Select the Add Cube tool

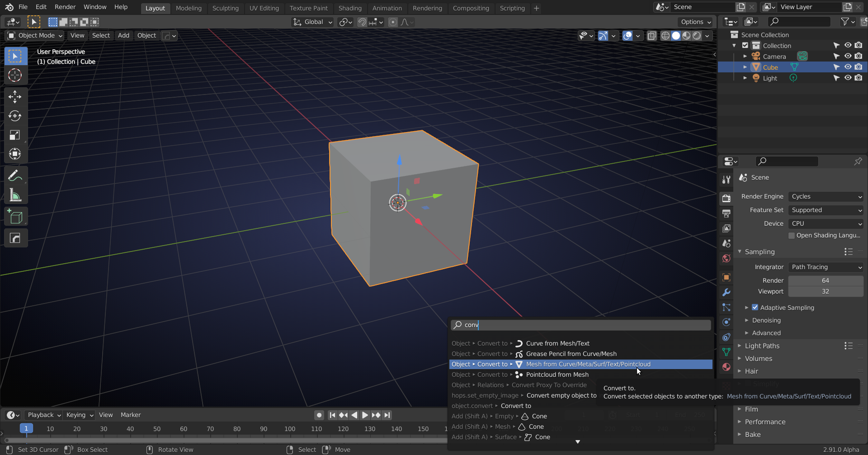pyautogui.click(x=15, y=217)
